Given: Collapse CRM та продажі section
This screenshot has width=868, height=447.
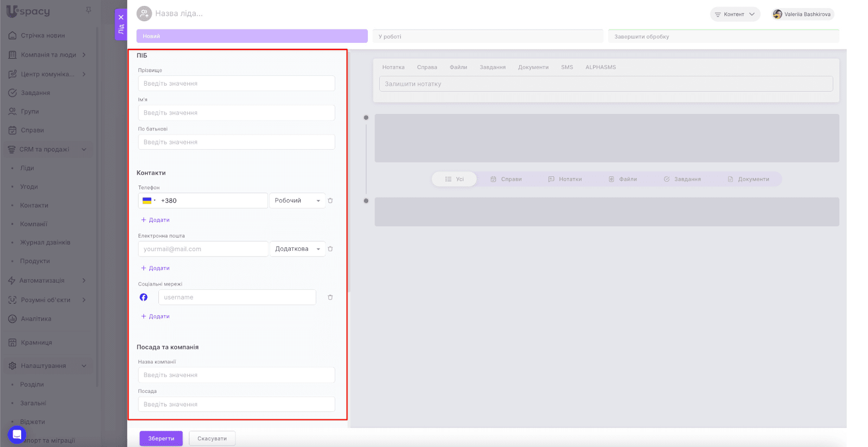Looking at the screenshot, I should click(84, 149).
